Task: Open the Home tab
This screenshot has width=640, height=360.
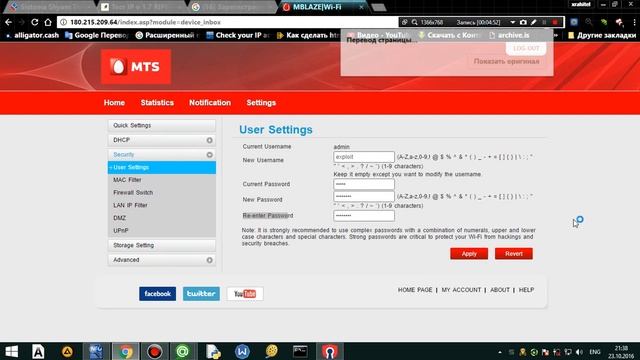Action: click(114, 103)
